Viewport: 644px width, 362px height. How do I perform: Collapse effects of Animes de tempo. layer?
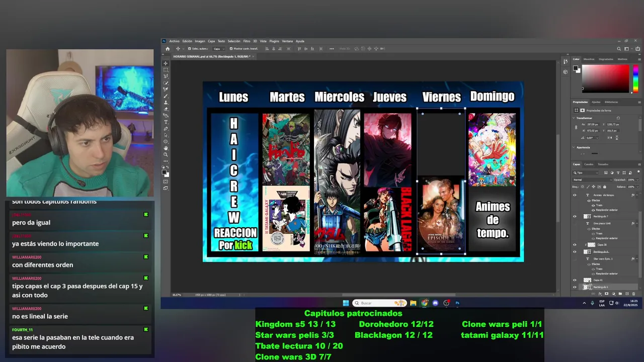(x=636, y=195)
